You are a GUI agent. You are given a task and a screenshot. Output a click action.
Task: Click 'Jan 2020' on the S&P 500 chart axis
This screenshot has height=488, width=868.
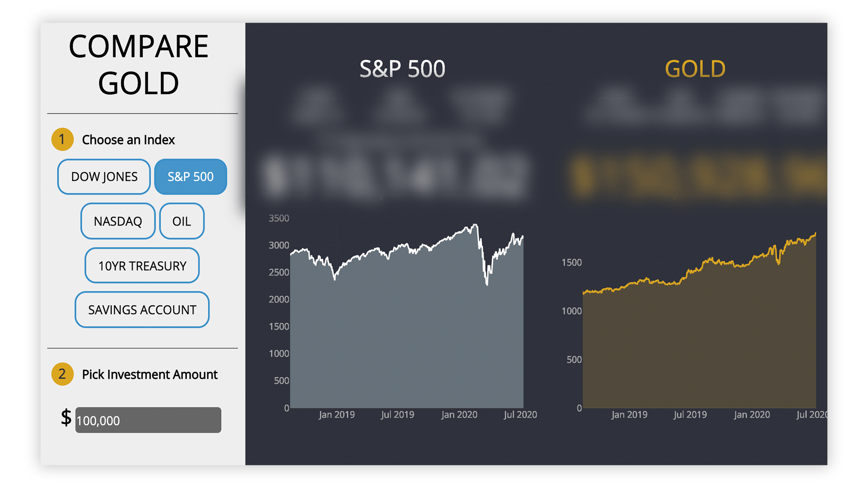point(459,415)
